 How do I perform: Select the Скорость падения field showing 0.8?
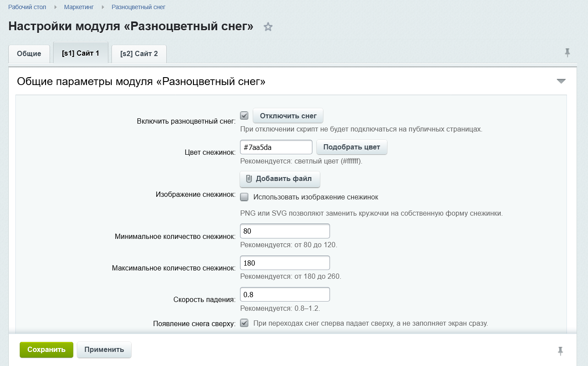click(x=284, y=294)
